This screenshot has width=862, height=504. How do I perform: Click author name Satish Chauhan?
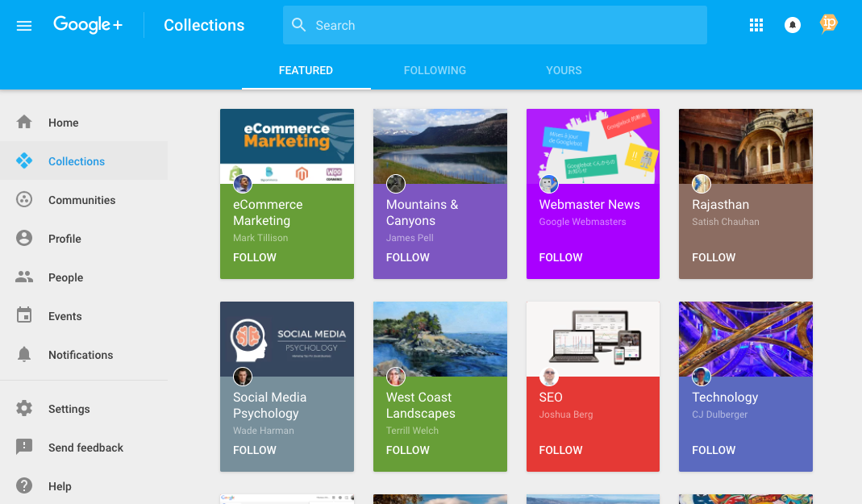coord(725,222)
